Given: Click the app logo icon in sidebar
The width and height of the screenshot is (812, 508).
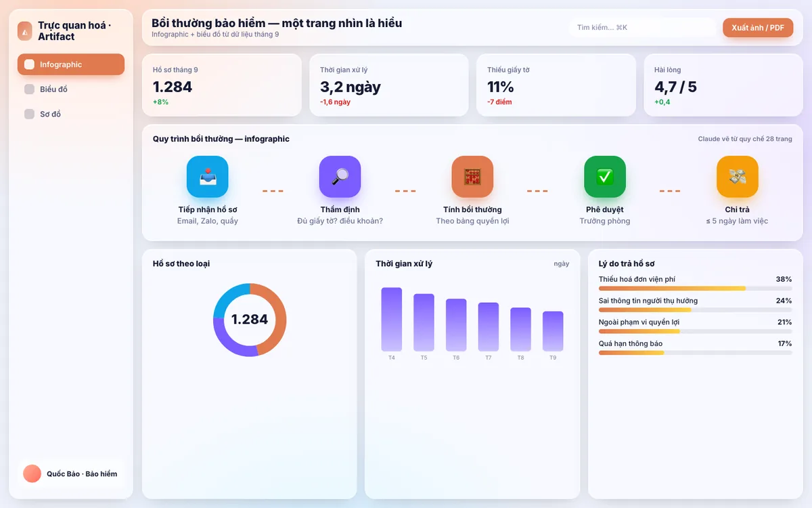Looking at the screenshot, I should click(25, 31).
